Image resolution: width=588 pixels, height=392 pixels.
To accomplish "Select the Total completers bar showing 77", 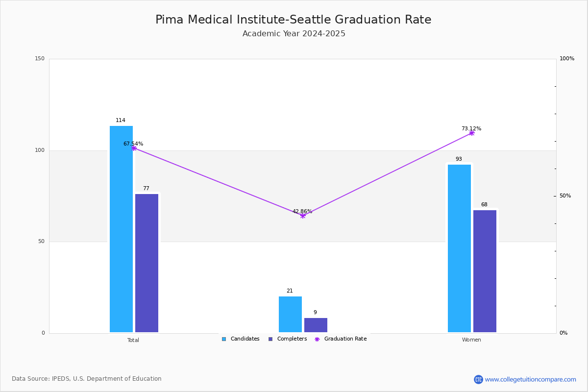I will [147, 263].
